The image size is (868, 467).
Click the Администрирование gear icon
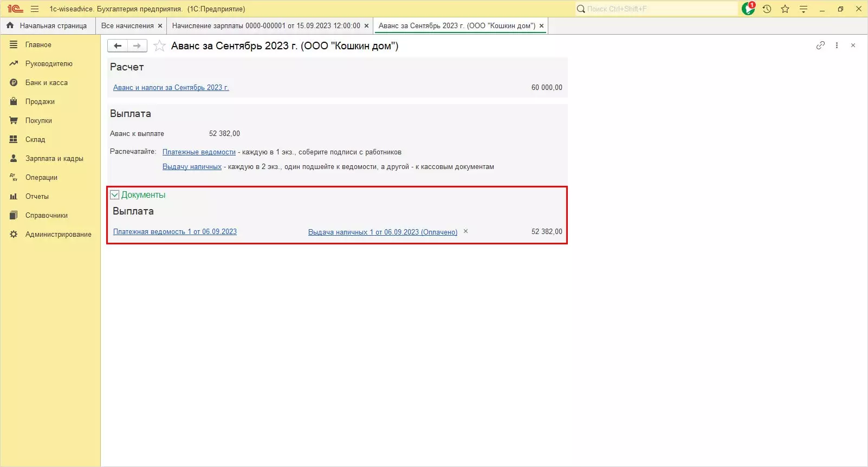14,234
